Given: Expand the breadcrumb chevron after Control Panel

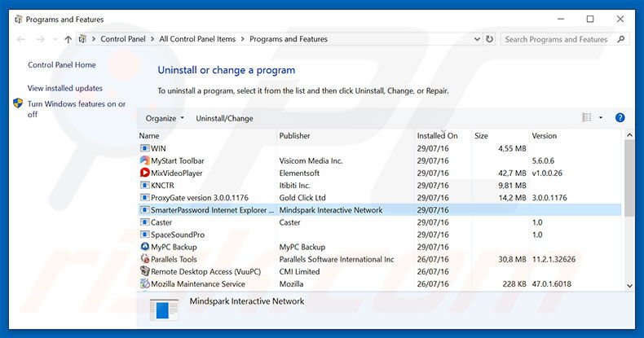Looking at the screenshot, I should 152,39.
